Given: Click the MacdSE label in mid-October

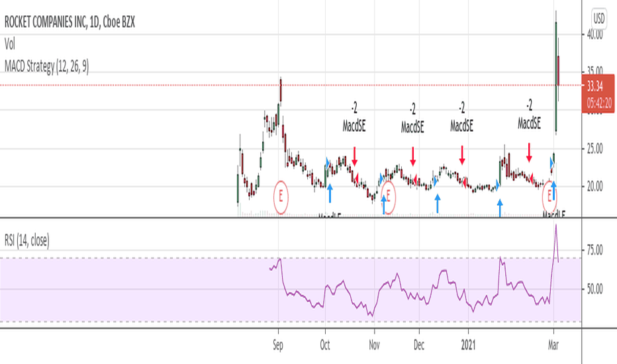Looking at the screenshot, I should tap(354, 126).
